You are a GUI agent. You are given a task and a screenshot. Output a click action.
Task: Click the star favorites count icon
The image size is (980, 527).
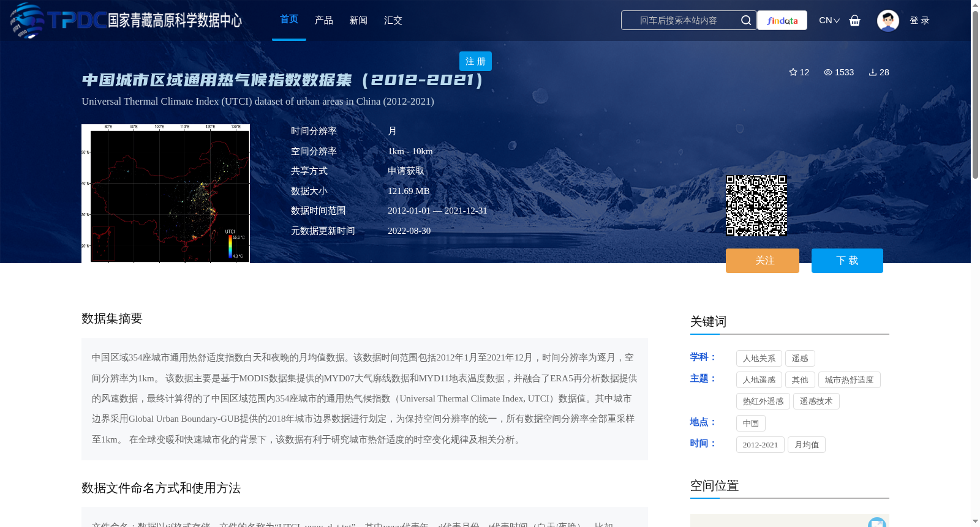click(x=793, y=72)
